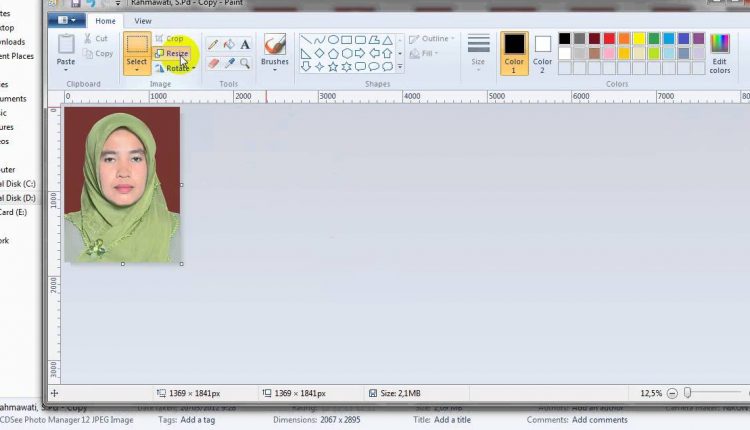This screenshot has height=430, width=750.
Task: Choose the Line shape
Action: (306, 40)
